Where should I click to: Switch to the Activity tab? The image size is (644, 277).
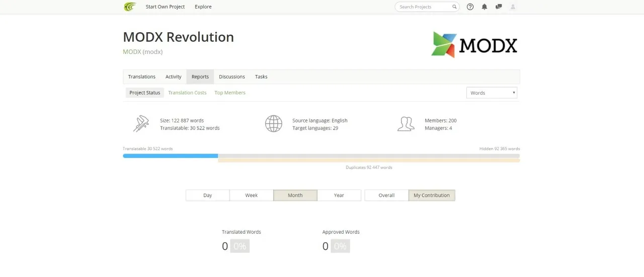tap(174, 77)
